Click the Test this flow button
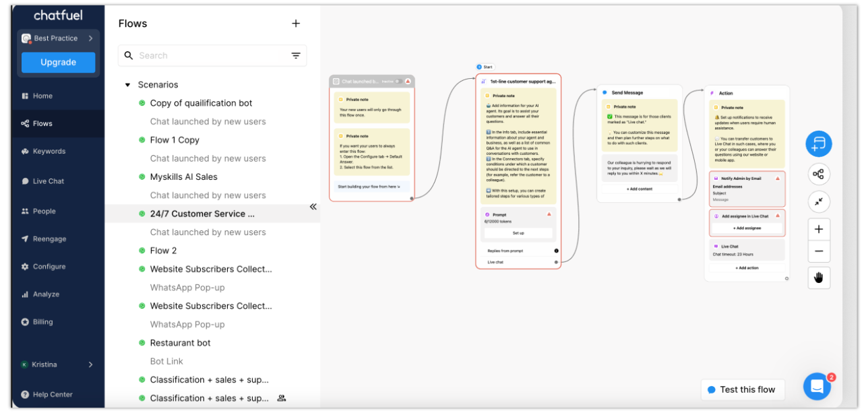The image size is (868, 413). (742, 389)
